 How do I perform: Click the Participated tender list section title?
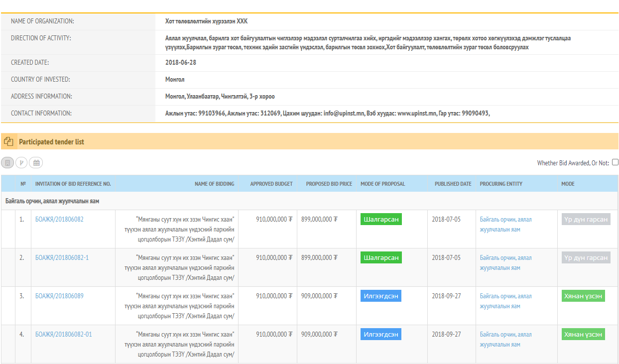coord(51,142)
